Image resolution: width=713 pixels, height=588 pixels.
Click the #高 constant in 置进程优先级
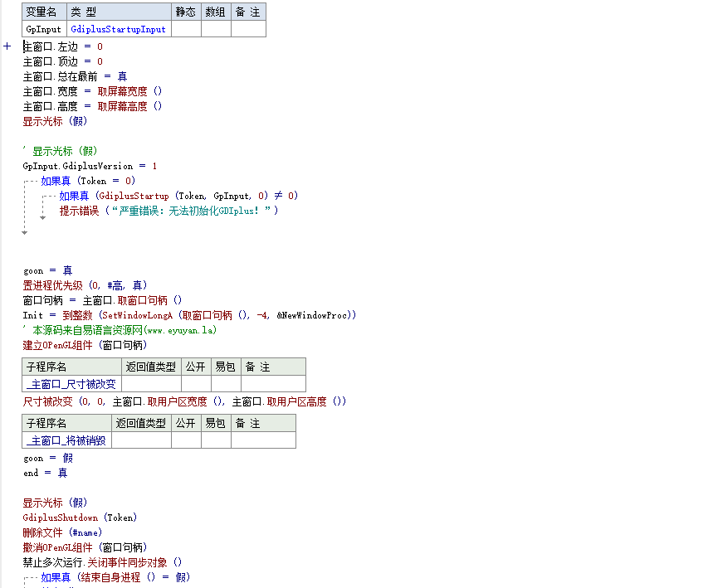115,285
